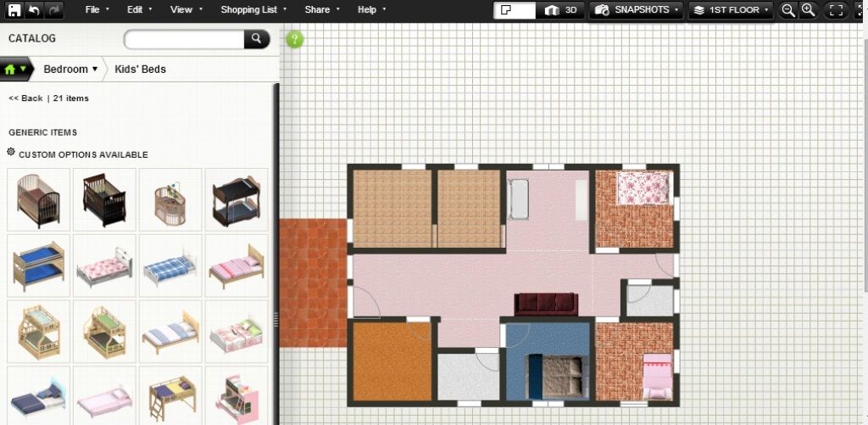Screen dimensions: 868x425
Task: Select the plain pink low bed thumbnail
Action: click(x=104, y=395)
